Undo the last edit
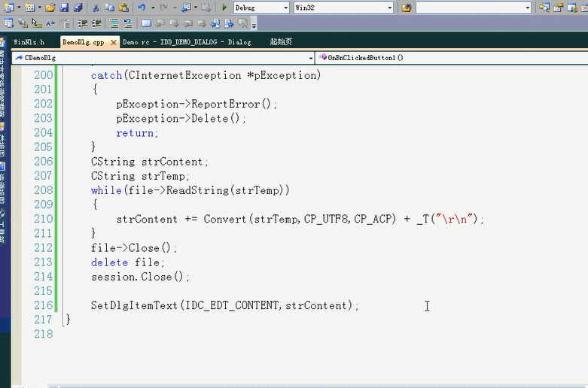The height and width of the screenshot is (388, 588). (142, 8)
